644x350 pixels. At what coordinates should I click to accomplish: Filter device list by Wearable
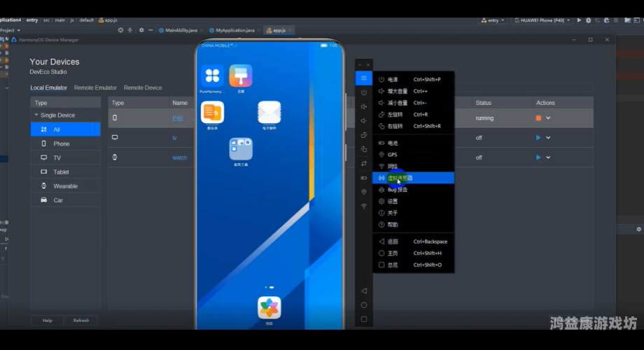[x=65, y=186]
